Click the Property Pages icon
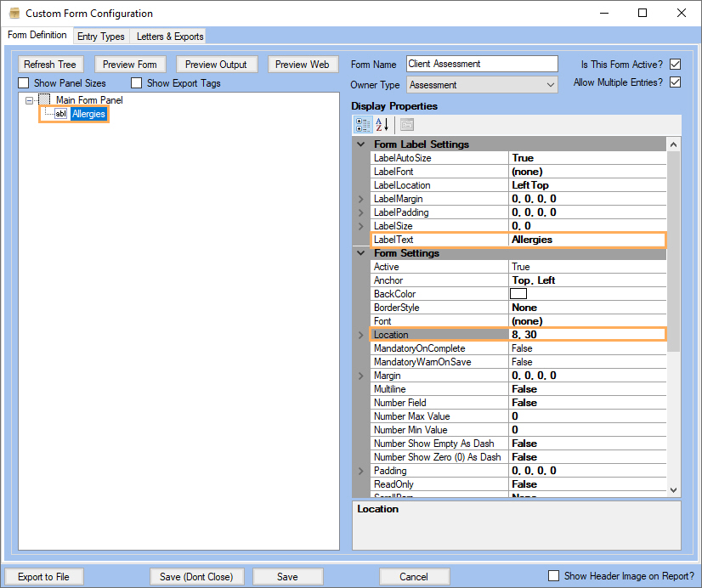 tap(407, 125)
